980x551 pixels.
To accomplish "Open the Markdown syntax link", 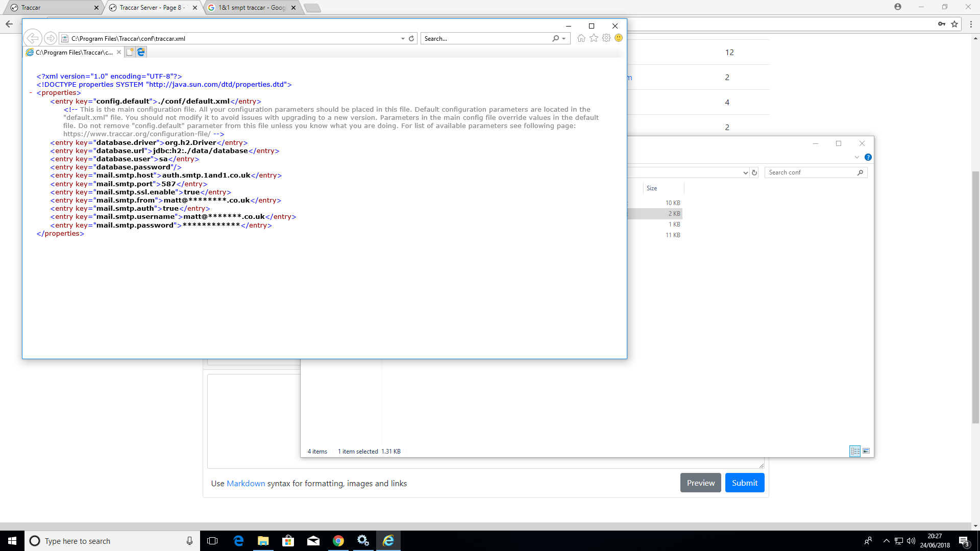I will pos(246,483).
